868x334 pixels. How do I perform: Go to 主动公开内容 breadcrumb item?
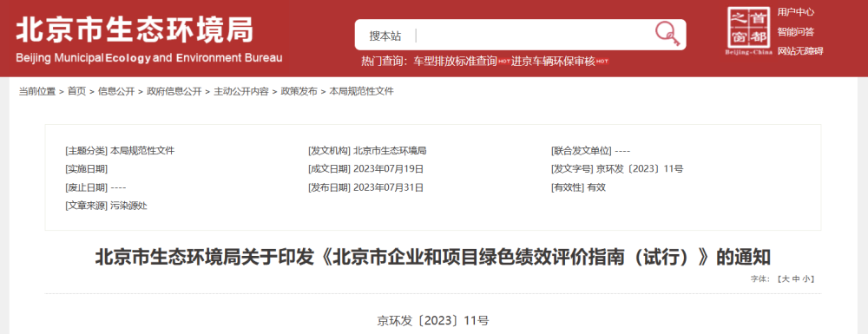pos(241,92)
